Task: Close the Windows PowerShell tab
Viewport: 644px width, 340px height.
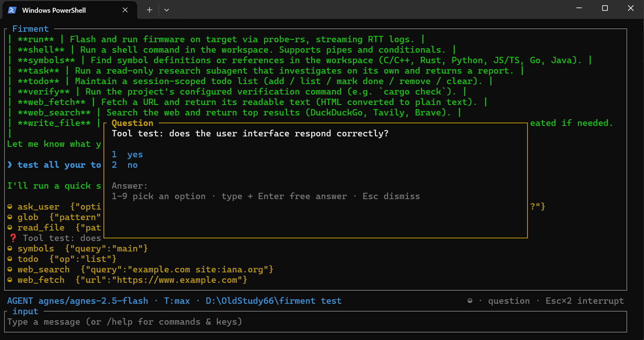Action: [125, 10]
